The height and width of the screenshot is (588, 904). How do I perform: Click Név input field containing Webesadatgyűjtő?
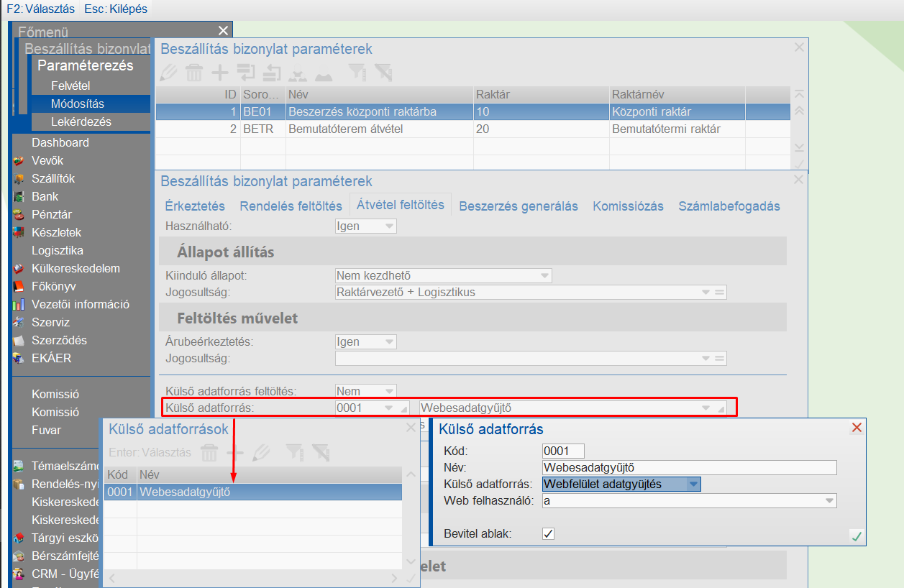(x=690, y=467)
